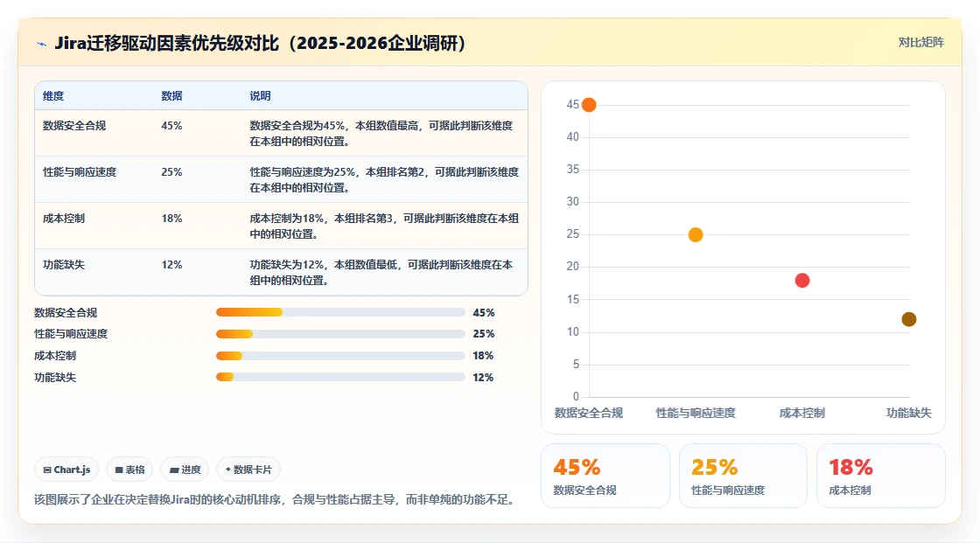The height and width of the screenshot is (543, 980).
Task: Click the 性能与响应速度 x-axis label
Action: click(x=696, y=413)
